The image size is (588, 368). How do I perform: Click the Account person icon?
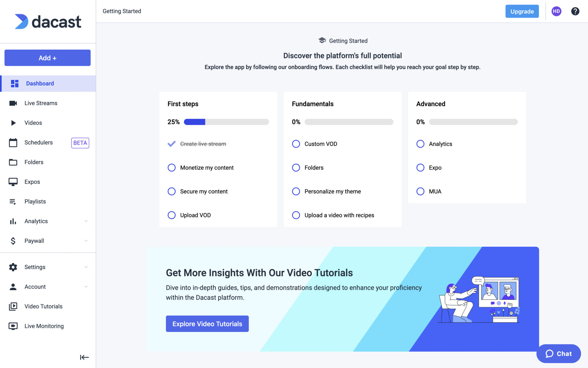click(x=13, y=287)
